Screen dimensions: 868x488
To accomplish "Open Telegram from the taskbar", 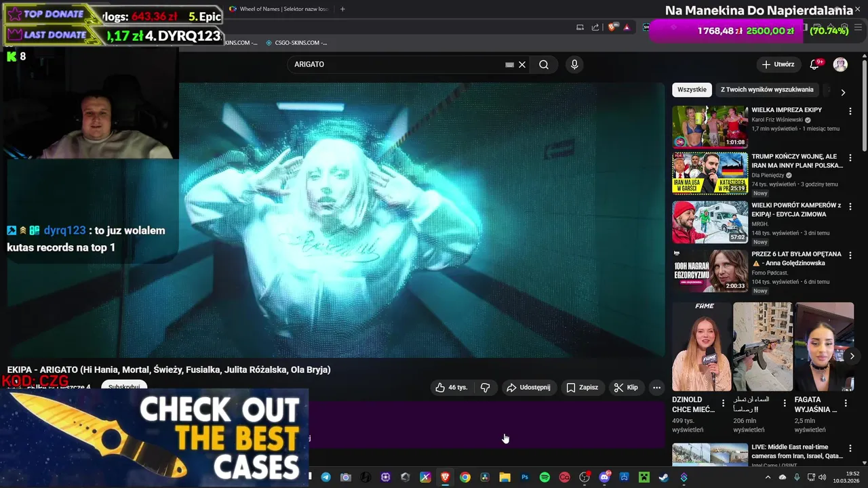I will [x=326, y=477].
